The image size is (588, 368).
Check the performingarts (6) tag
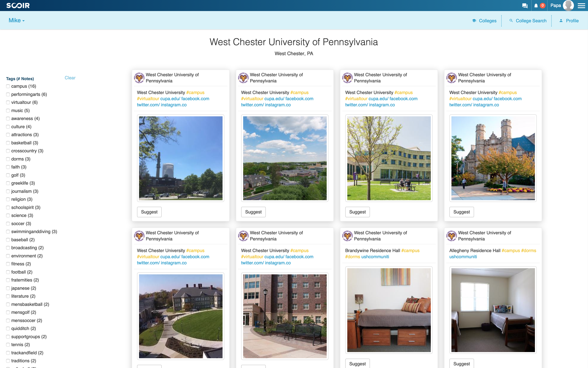(8, 94)
